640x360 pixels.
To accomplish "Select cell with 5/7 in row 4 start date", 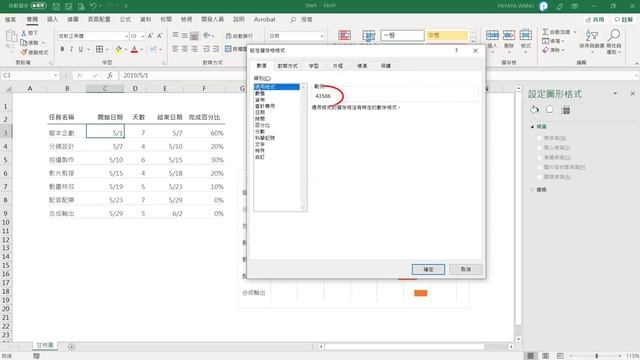I will 105,146.
